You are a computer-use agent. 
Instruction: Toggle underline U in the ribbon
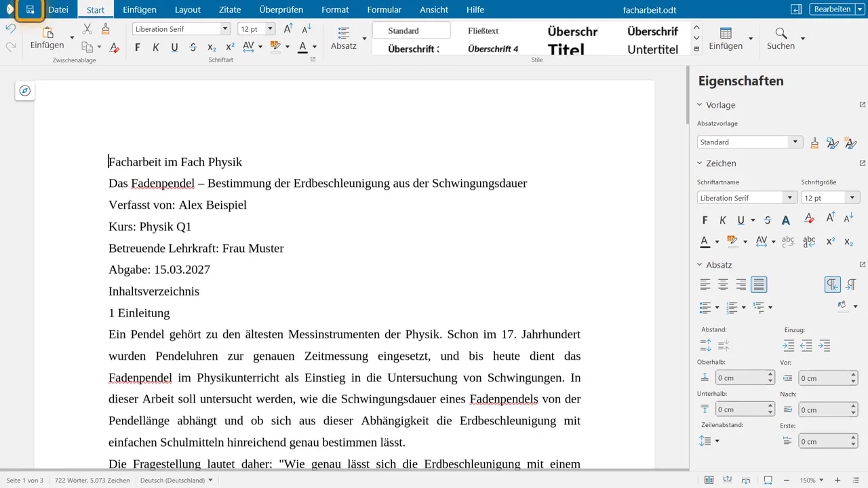pos(174,47)
